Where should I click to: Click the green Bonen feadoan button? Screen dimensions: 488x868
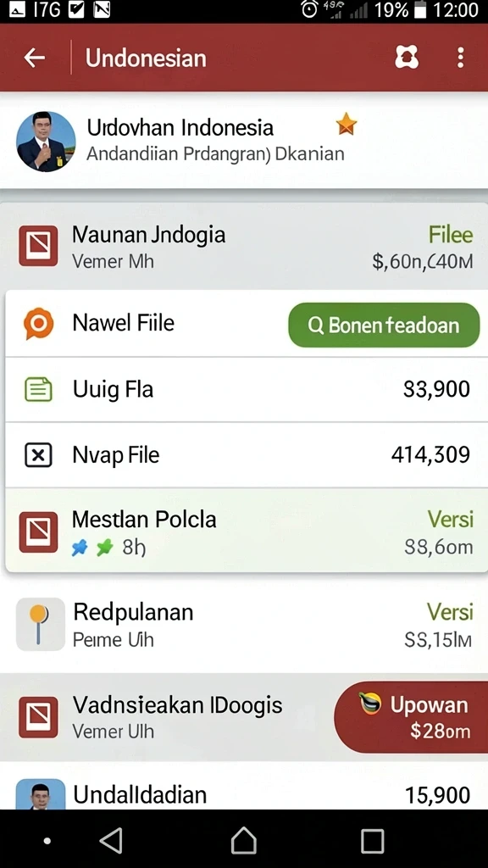(x=384, y=325)
